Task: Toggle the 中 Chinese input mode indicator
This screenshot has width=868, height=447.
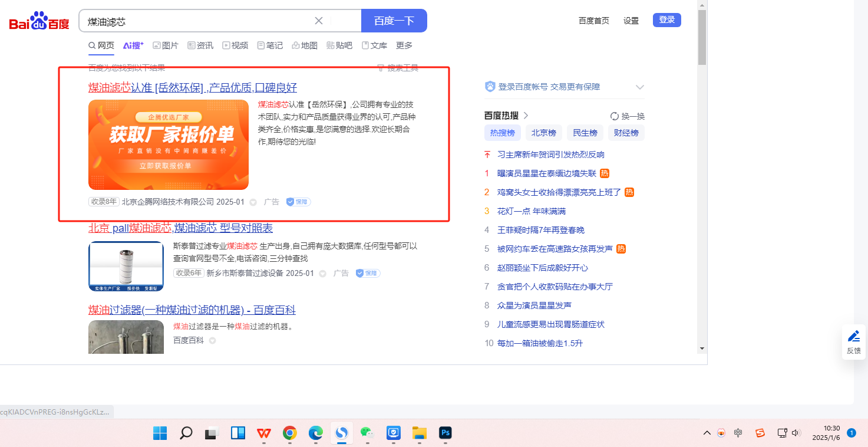Action: 738,433
